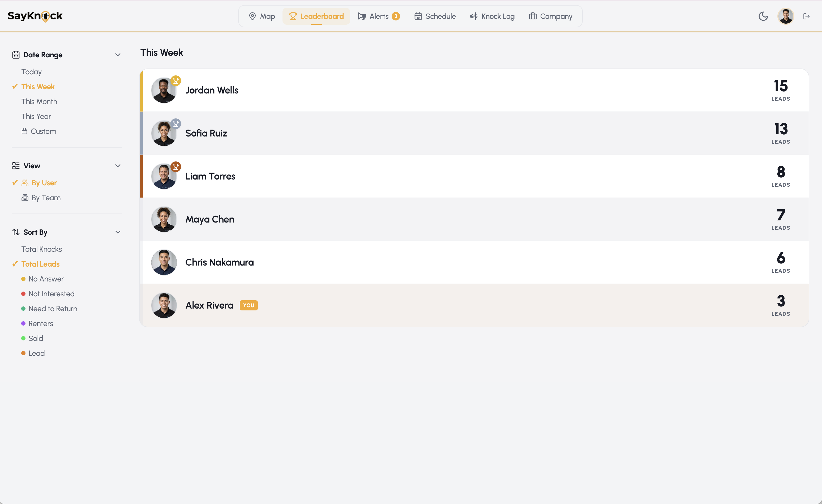Open the Alerts tab

379,16
